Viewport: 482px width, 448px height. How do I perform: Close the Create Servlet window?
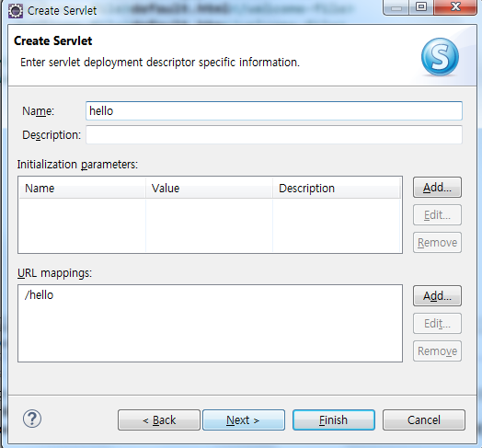455,6
